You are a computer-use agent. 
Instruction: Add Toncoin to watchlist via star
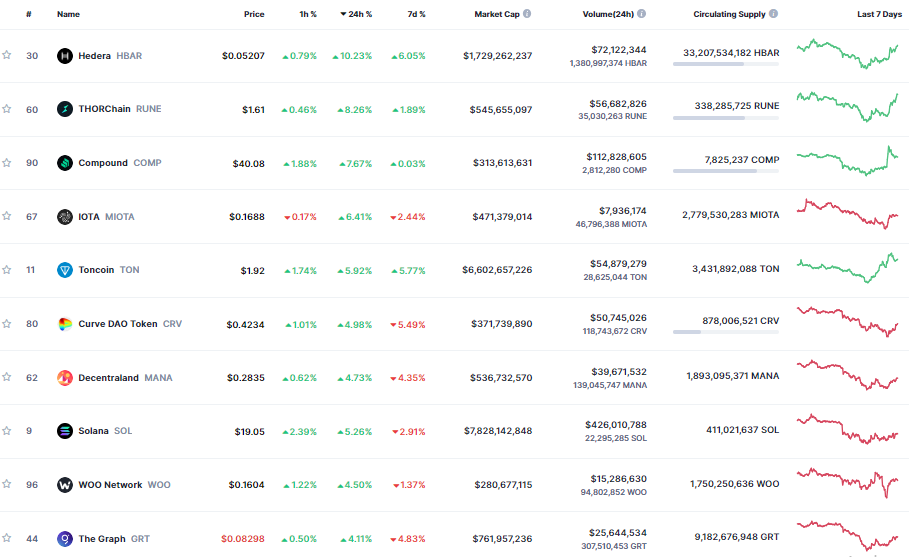coord(7,269)
